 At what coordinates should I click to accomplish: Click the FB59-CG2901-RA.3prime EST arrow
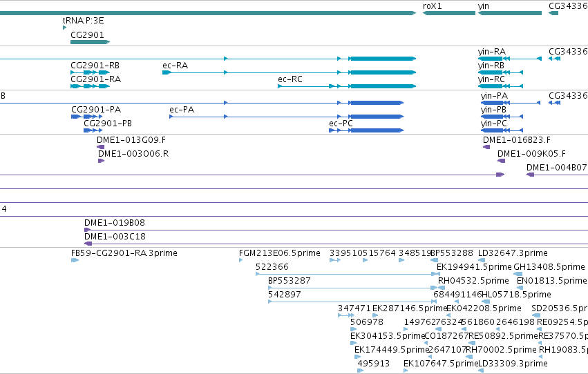click(75, 260)
